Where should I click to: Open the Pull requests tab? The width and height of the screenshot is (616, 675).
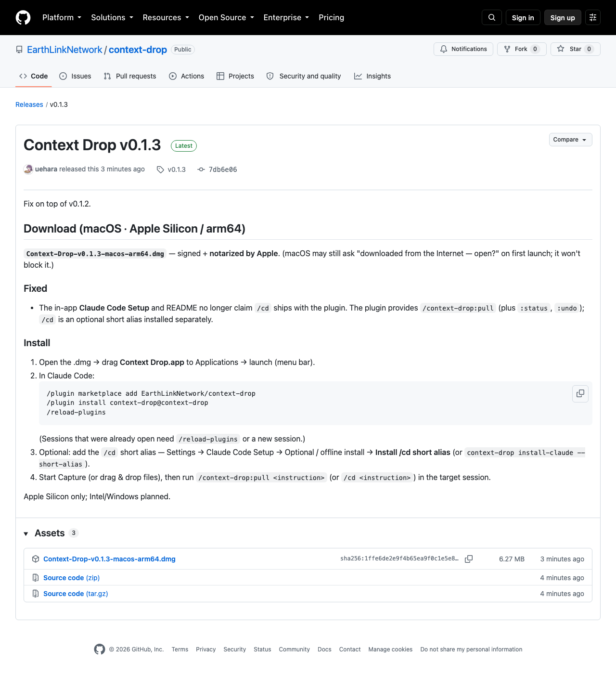point(130,76)
